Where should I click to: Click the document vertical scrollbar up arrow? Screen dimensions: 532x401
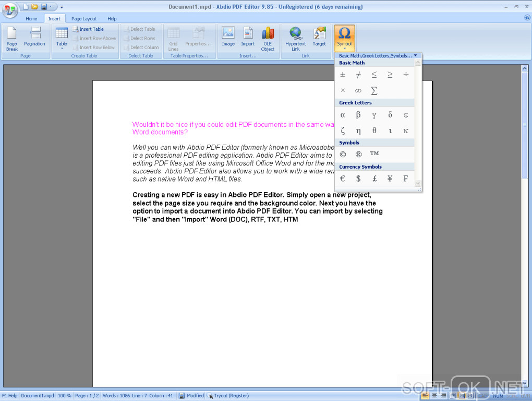pos(525,68)
